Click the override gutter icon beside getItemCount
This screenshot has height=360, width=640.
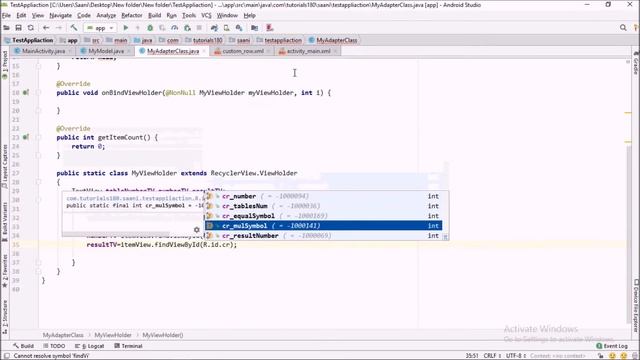coord(26,137)
